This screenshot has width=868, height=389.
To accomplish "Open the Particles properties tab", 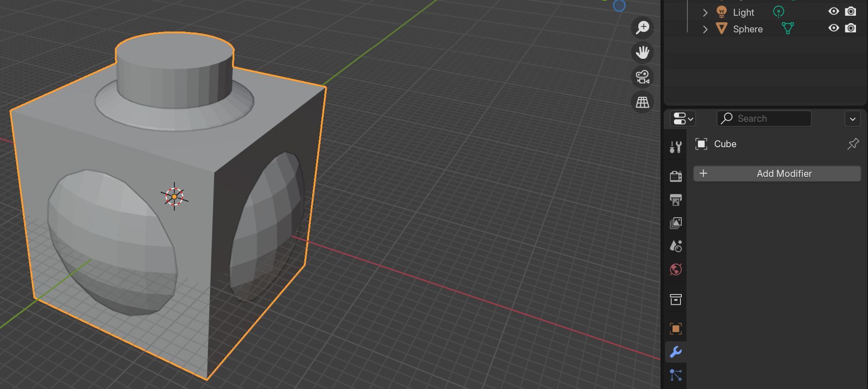I will click(676, 375).
